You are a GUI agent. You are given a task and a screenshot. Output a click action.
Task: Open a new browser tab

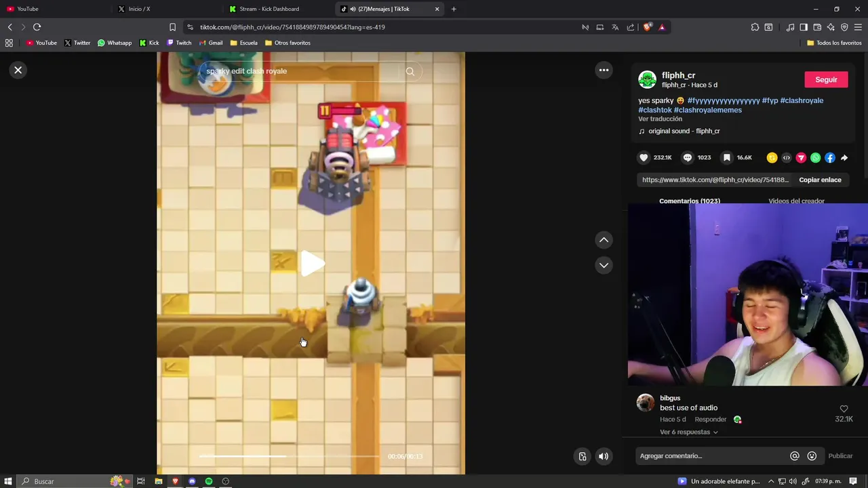(x=454, y=9)
